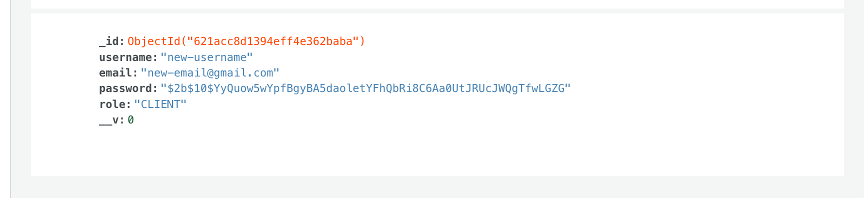The height and width of the screenshot is (198, 868).
Task: Edit the "CLIENT" role value
Action: [160, 104]
